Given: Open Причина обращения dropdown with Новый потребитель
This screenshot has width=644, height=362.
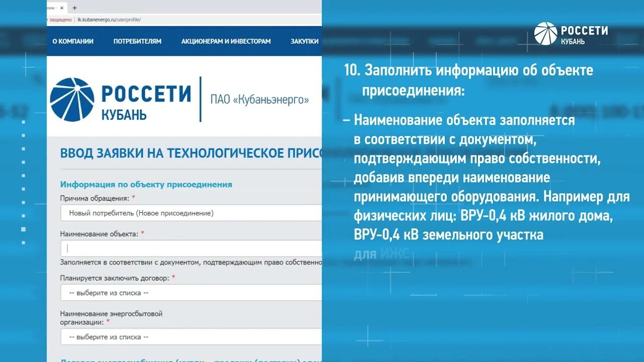Looking at the screenshot, I should [191, 213].
